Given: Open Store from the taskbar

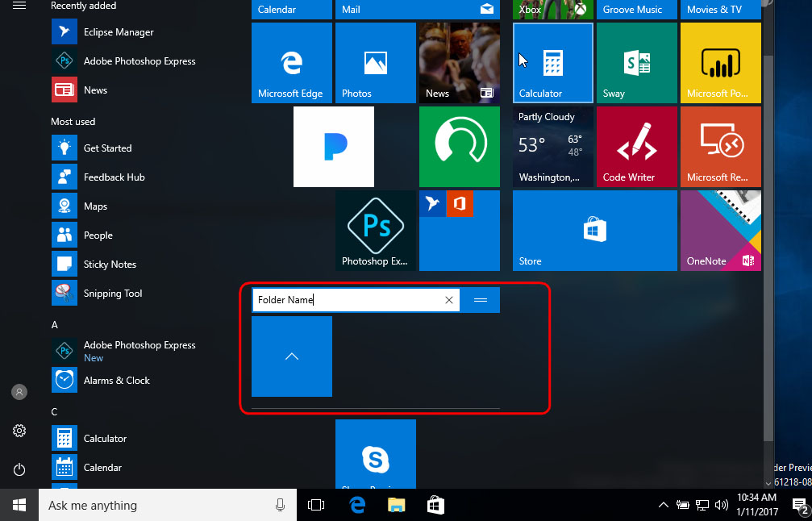Looking at the screenshot, I should coord(435,505).
